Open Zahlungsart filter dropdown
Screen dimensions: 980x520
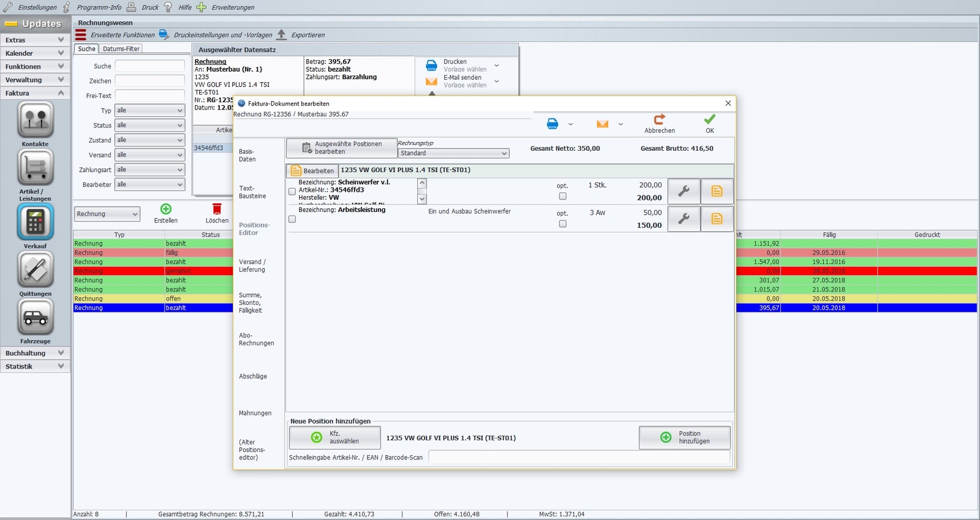pos(149,170)
